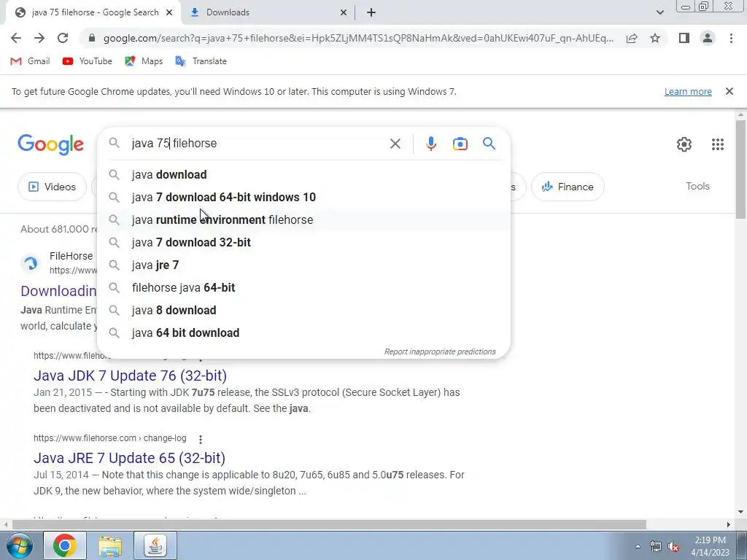Choose suggestion 'java 8 download'
This screenshot has height=560, width=747.
pos(303,310)
